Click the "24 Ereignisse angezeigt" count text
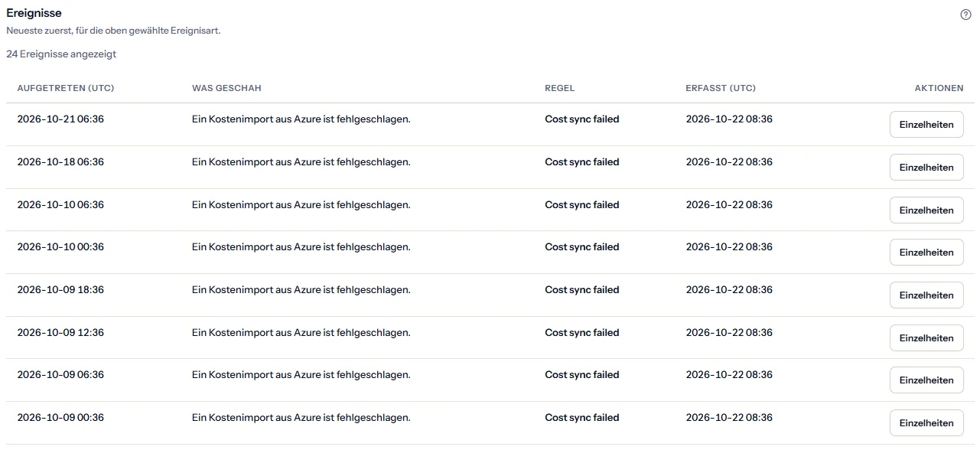Viewport: 980px width, 450px height. [61, 54]
